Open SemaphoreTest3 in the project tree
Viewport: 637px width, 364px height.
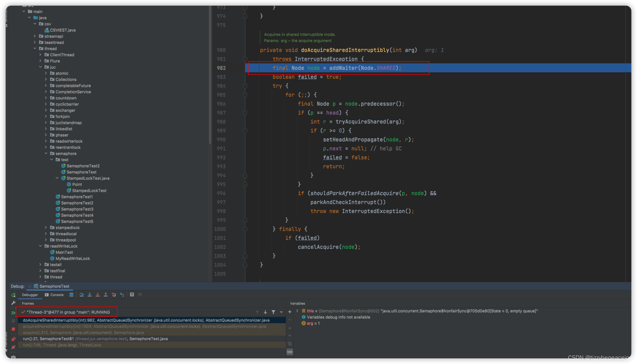[77, 209]
